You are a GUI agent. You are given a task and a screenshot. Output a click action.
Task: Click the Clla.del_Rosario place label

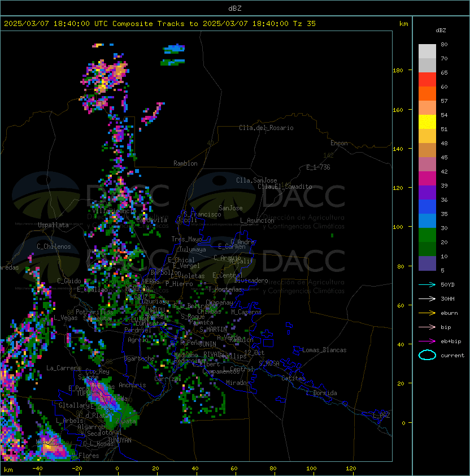(266, 128)
